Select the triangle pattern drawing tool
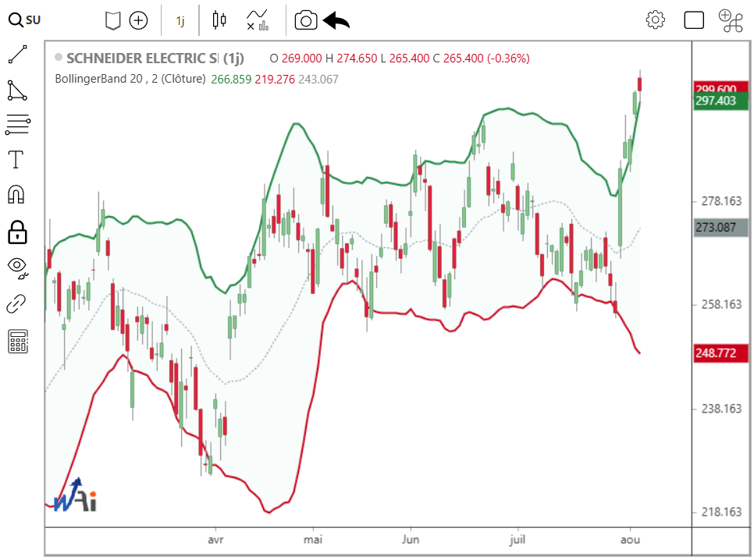The height and width of the screenshot is (560, 754). (x=17, y=90)
